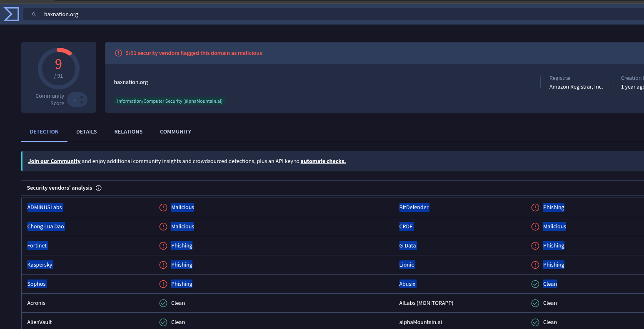
Task: Click the Lionic vendor name
Action: pyautogui.click(x=407, y=265)
